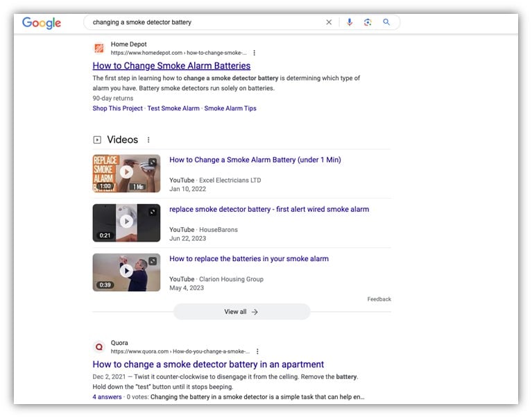Click 'Excel Electricians LTD' channel text

point(230,180)
